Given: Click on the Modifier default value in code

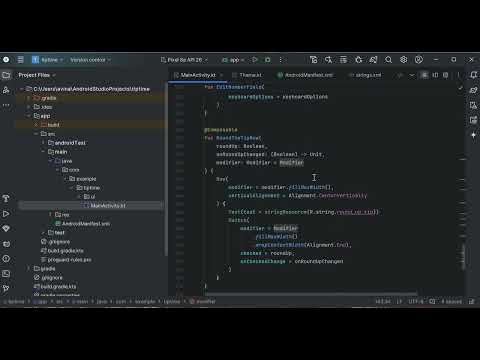Looking at the screenshot, I should coord(291,163).
